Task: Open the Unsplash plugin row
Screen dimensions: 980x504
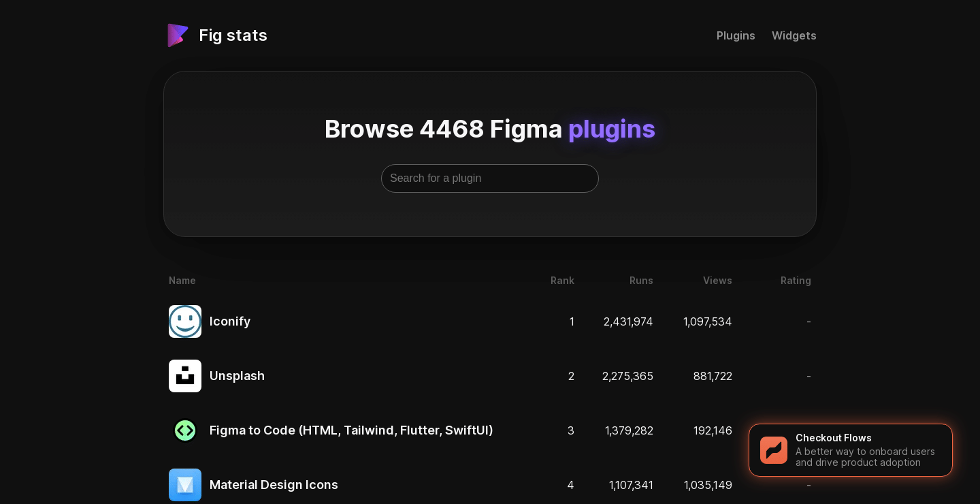Action: point(237,376)
